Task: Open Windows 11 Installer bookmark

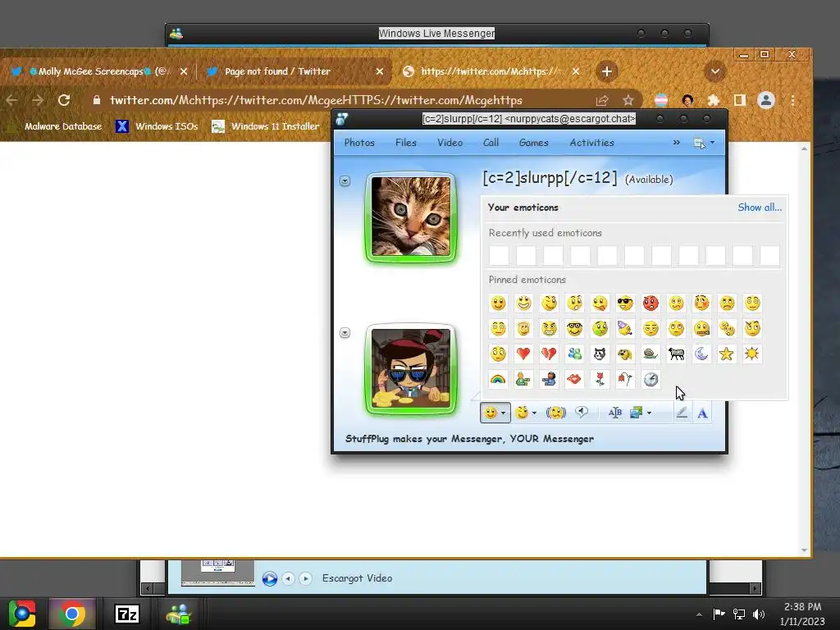Action: [x=266, y=126]
